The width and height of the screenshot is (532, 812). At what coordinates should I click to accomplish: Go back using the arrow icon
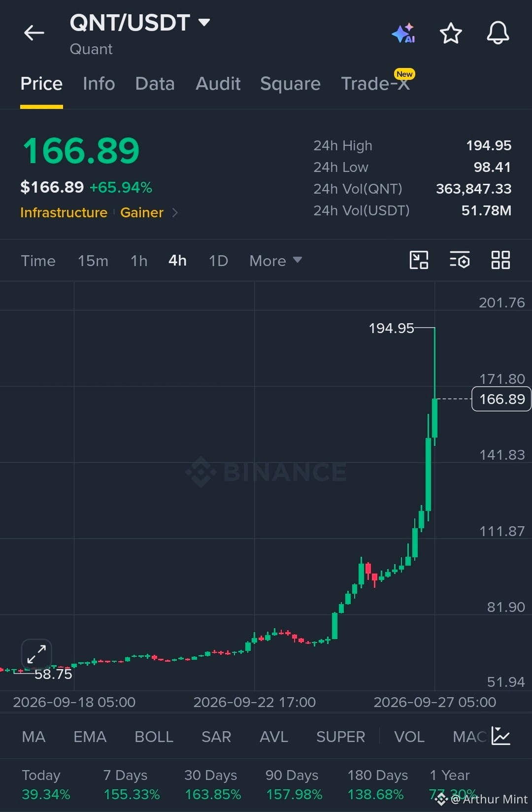(34, 33)
